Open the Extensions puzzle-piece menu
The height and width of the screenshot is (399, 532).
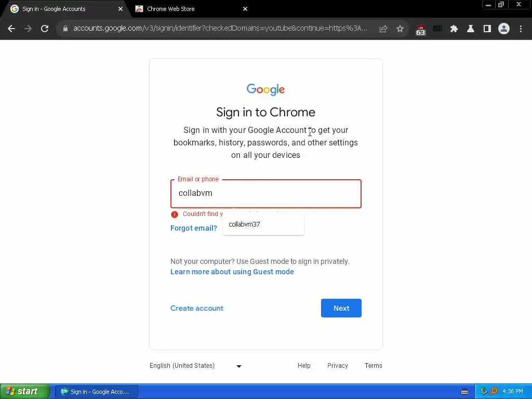(454, 29)
